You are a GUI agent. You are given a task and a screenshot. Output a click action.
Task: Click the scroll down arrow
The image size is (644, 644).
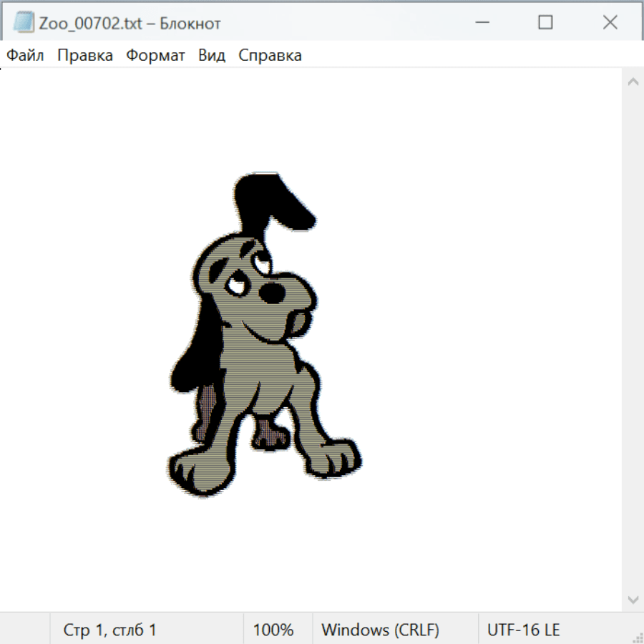coord(633,599)
